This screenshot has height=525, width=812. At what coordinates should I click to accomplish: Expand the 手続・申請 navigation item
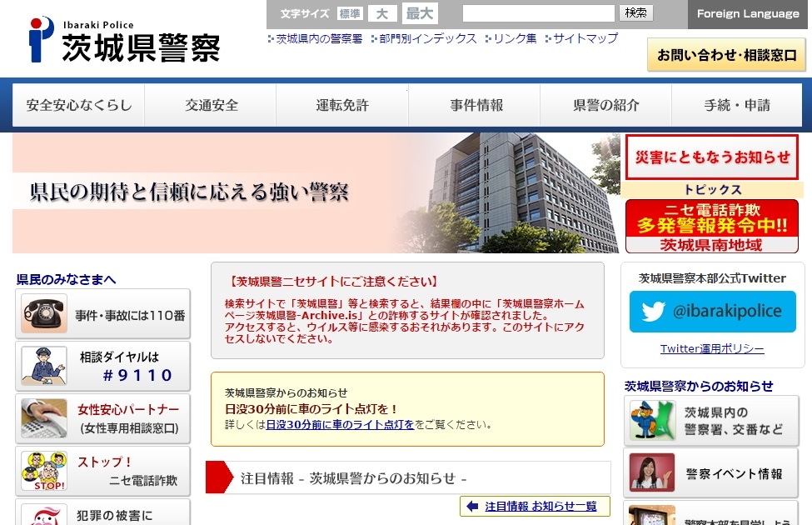coord(737,105)
